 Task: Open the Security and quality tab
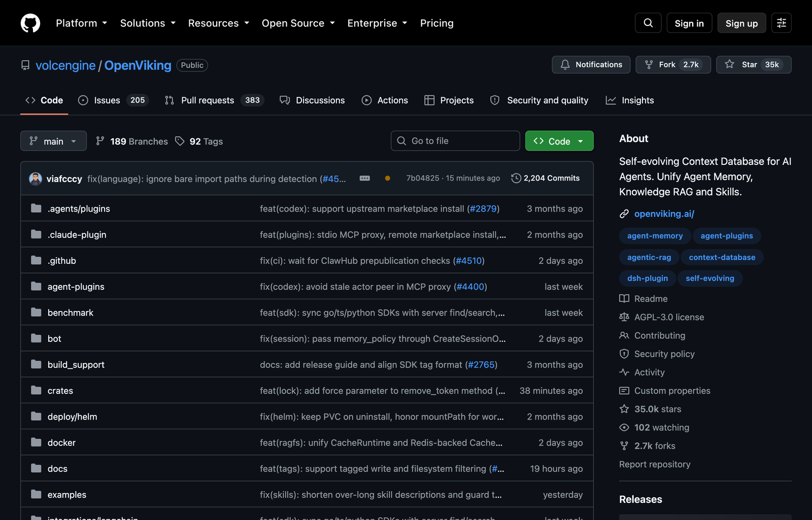pos(539,100)
